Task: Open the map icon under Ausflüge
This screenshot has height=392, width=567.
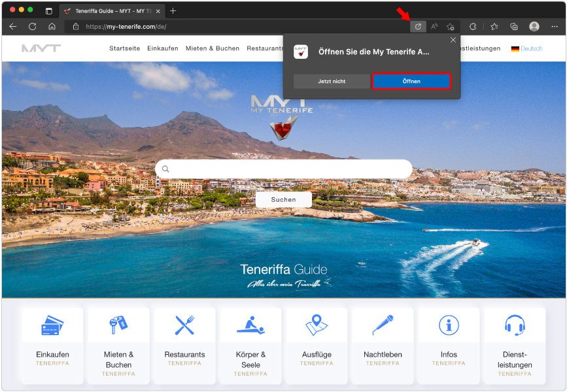Action: pyautogui.click(x=316, y=323)
